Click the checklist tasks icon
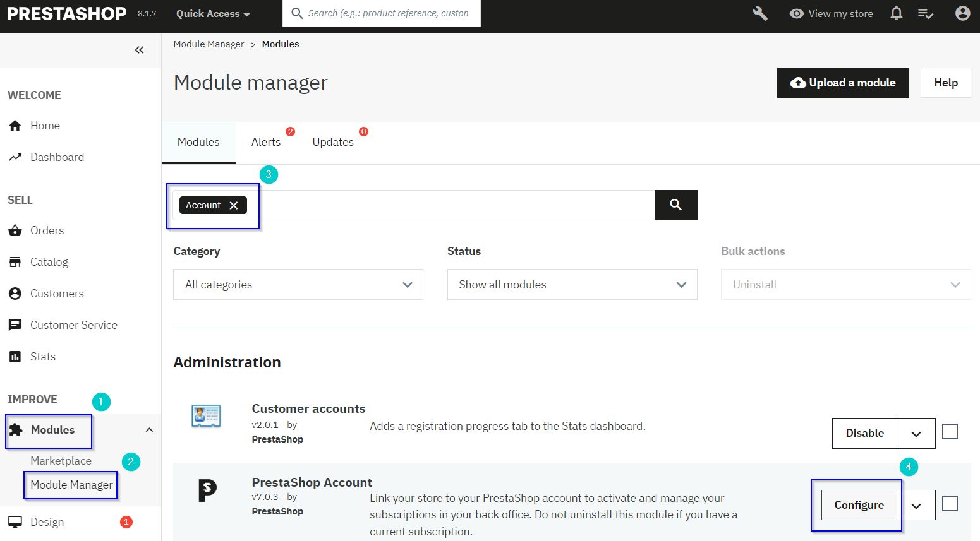Screen dimensions: 980x541 [x=926, y=13]
